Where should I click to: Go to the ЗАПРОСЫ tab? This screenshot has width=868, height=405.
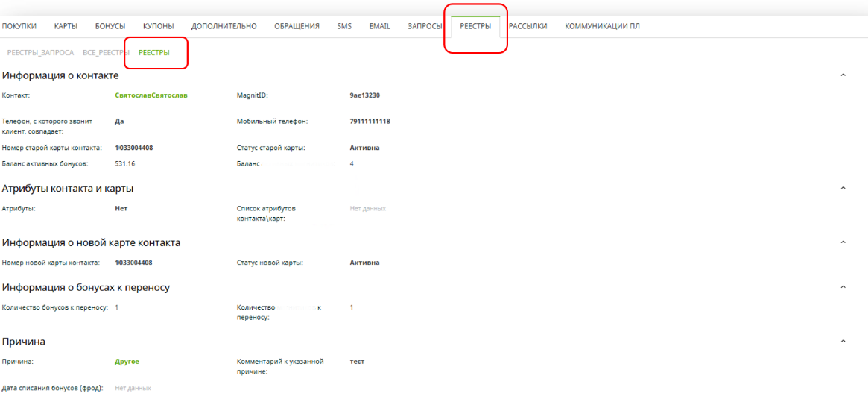click(x=425, y=26)
